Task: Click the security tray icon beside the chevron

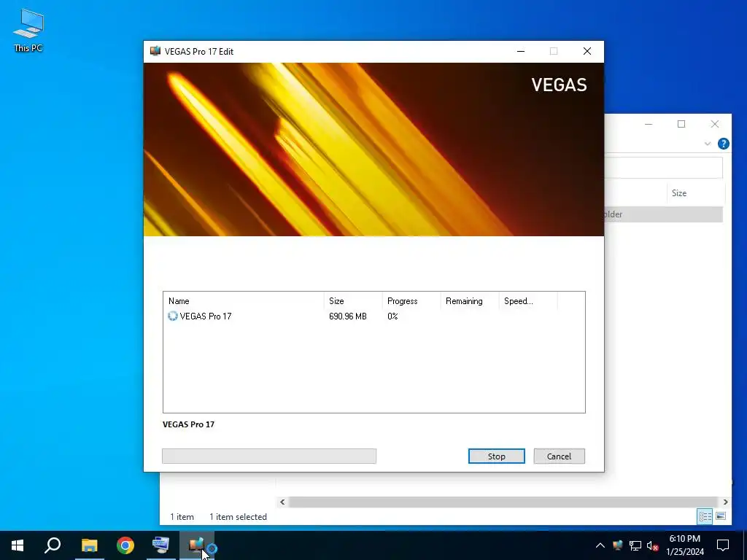Action: point(617,545)
